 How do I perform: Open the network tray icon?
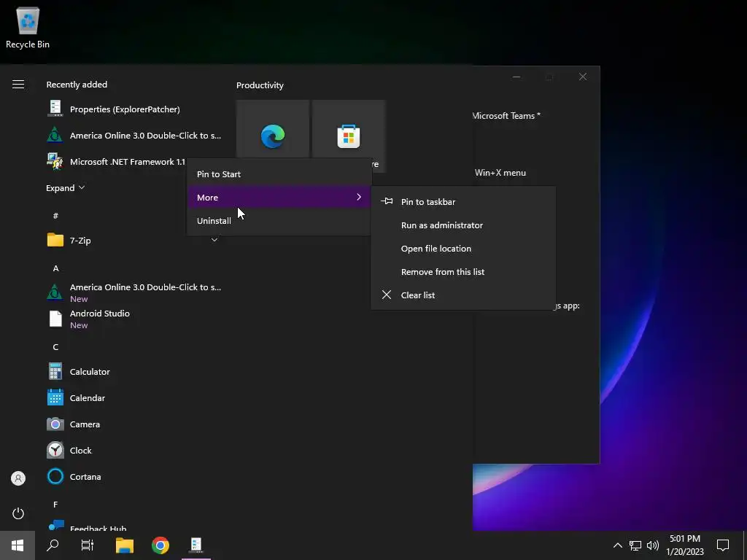pyautogui.click(x=635, y=545)
